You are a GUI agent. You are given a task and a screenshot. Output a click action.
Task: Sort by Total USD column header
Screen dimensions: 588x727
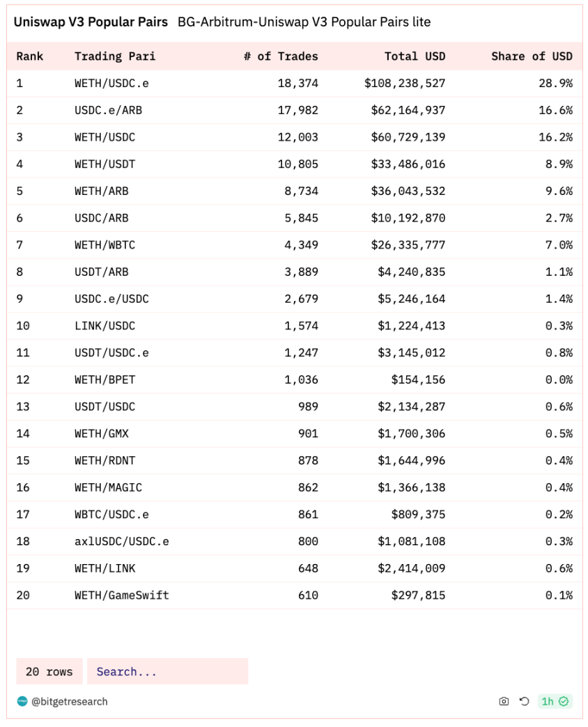pyautogui.click(x=415, y=56)
